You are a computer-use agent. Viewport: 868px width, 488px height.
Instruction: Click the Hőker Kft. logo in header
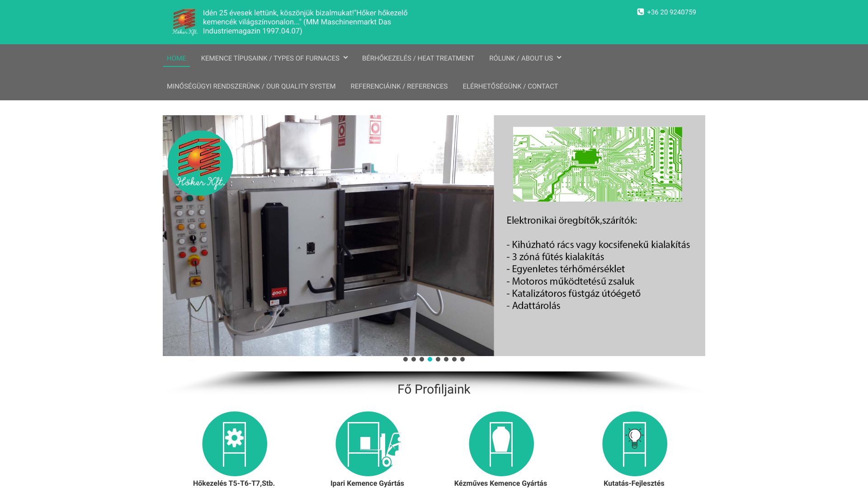tap(185, 22)
